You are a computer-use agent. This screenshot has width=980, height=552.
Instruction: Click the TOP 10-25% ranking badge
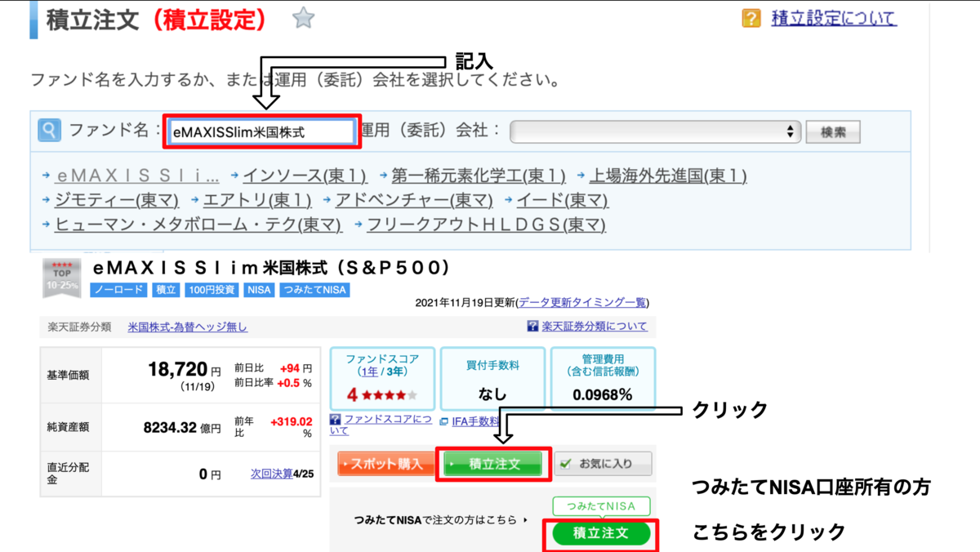click(x=61, y=278)
